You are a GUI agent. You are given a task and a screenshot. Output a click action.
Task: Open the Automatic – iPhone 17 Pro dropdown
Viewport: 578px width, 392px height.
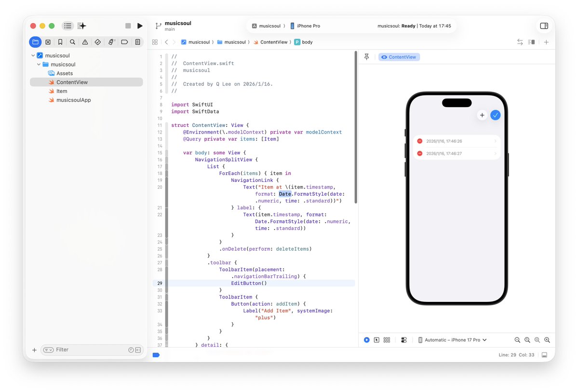tap(452, 340)
